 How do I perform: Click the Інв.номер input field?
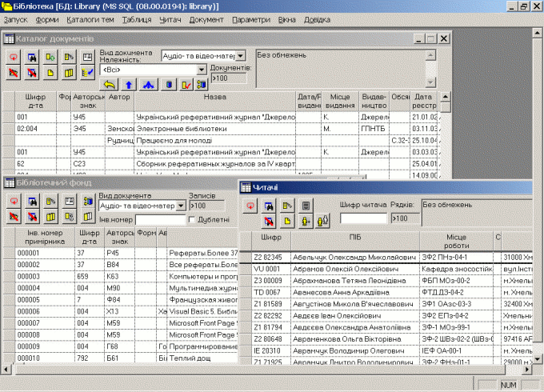coord(160,219)
